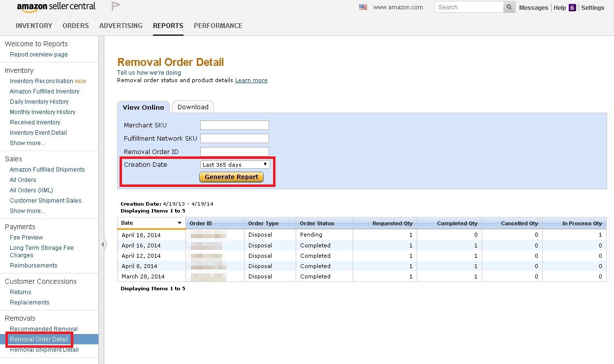The image size is (614, 364).
Task: Click the Amazon Seller Central logo
Action: pyautogui.click(x=56, y=7)
